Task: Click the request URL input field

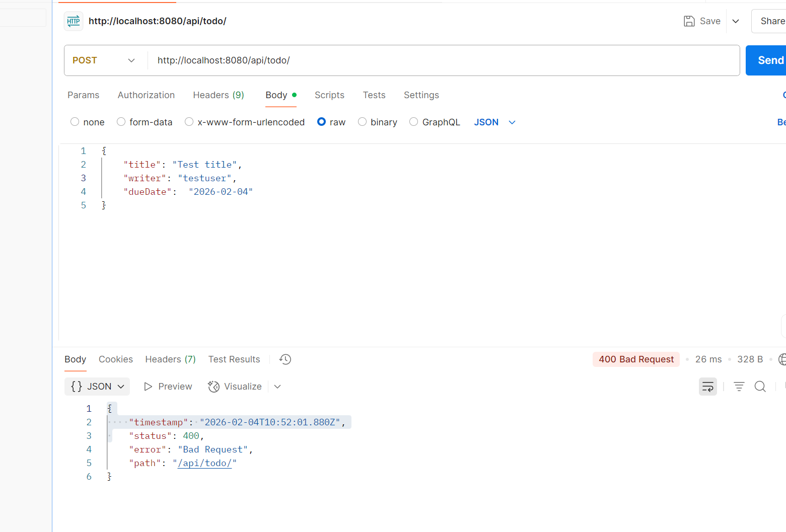Action: click(x=443, y=60)
